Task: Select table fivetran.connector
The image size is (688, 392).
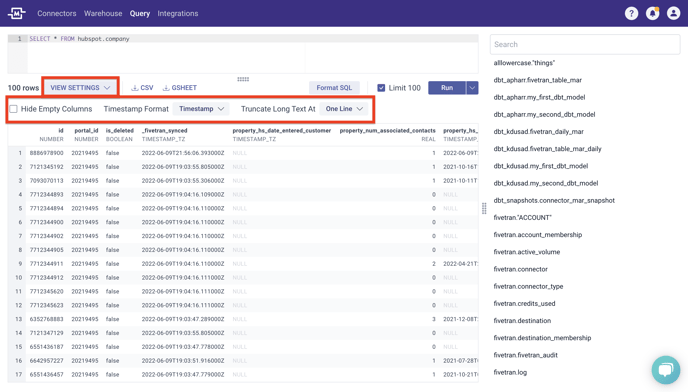Action: [520, 269]
